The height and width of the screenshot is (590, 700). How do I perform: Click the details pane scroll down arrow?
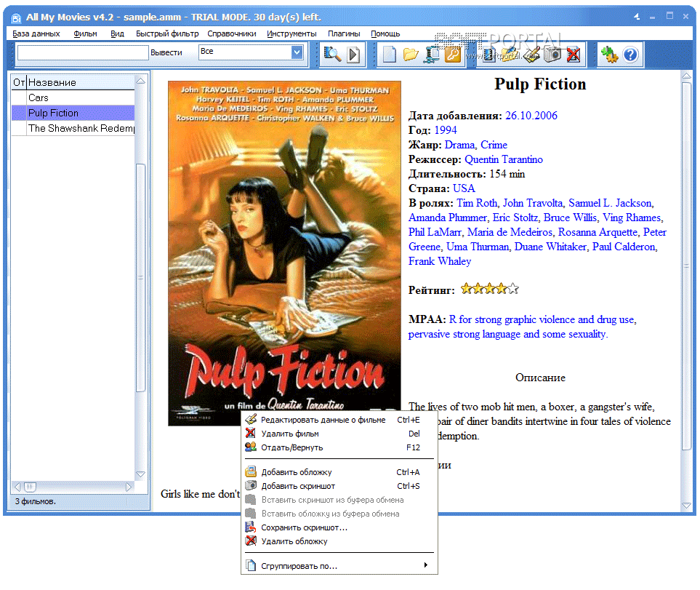point(687,506)
